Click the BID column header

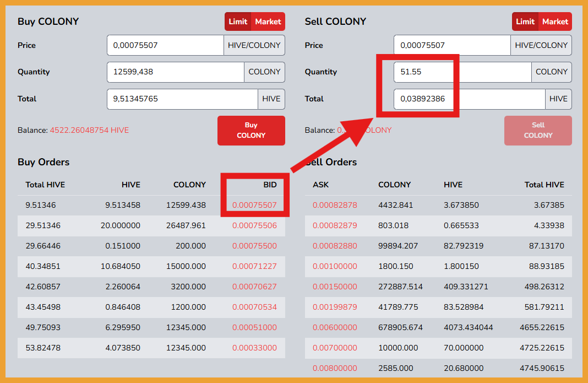[x=270, y=185]
